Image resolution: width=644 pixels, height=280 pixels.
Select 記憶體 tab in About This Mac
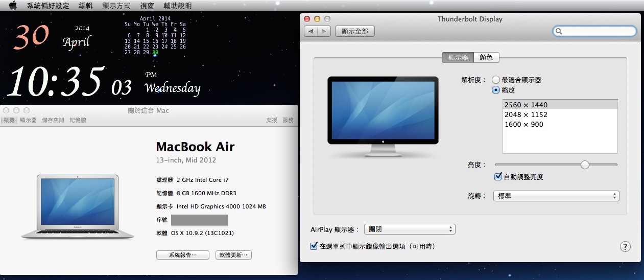(x=78, y=120)
